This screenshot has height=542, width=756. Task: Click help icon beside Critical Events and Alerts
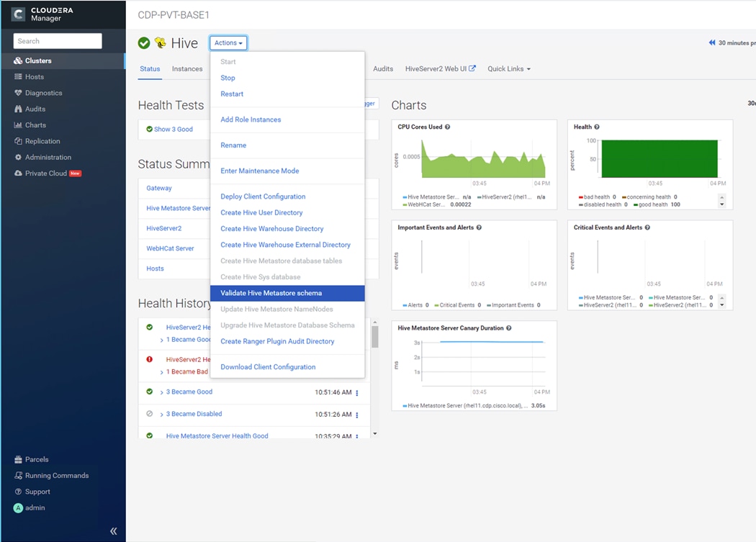[647, 227]
